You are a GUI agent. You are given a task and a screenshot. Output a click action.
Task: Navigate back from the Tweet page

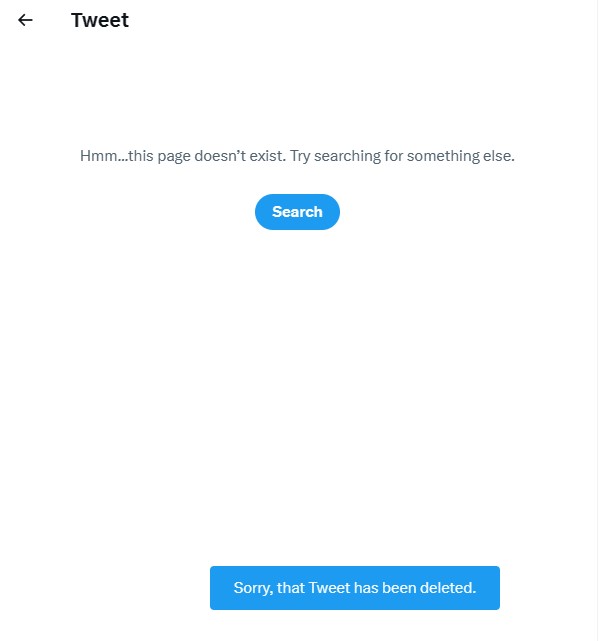25,20
